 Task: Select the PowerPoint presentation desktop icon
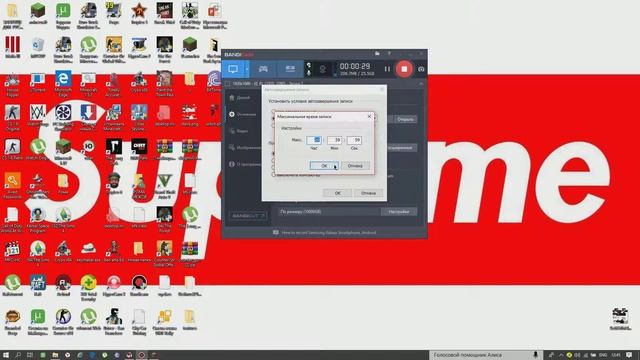click(215, 16)
